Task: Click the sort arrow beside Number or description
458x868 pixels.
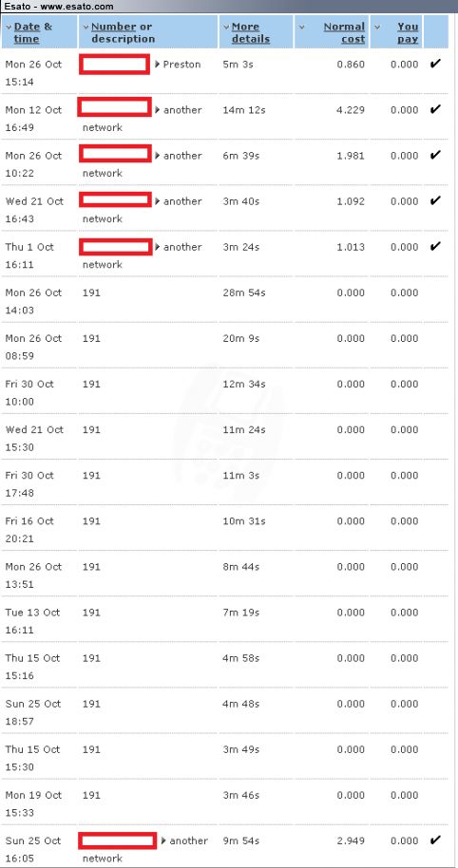Action: point(86,28)
